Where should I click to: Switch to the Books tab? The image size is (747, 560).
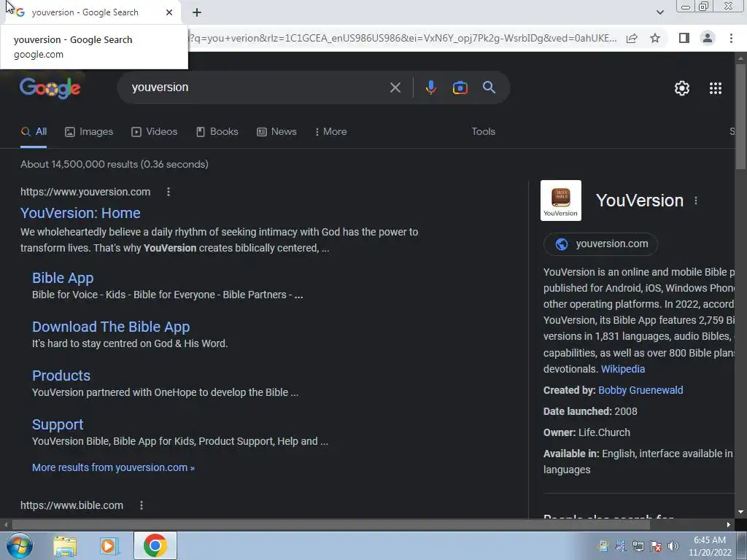pyautogui.click(x=217, y=132)
